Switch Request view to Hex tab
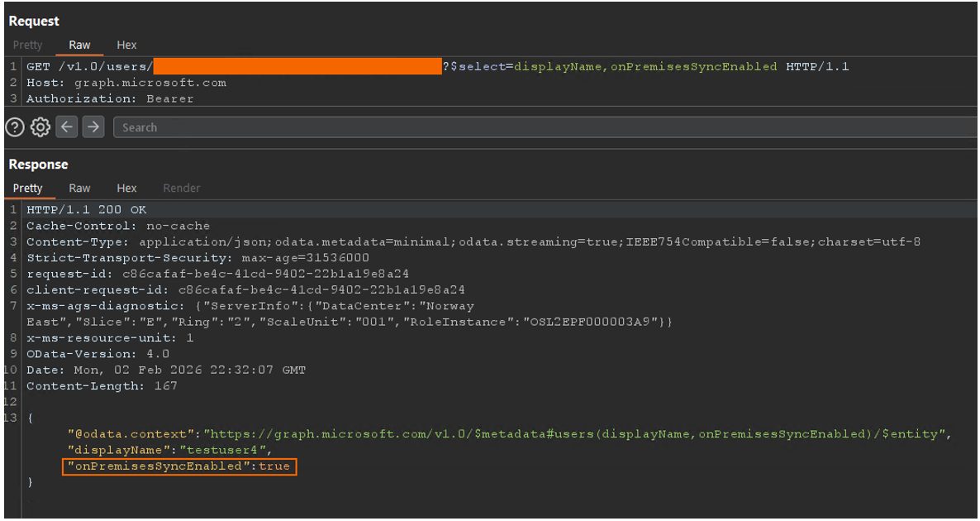 pos(127,45)
